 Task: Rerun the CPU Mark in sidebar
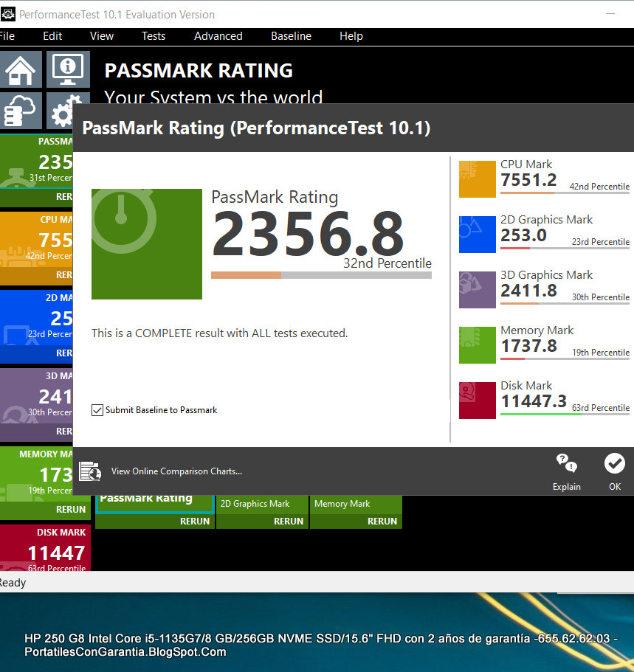click(x=64, y=274)
